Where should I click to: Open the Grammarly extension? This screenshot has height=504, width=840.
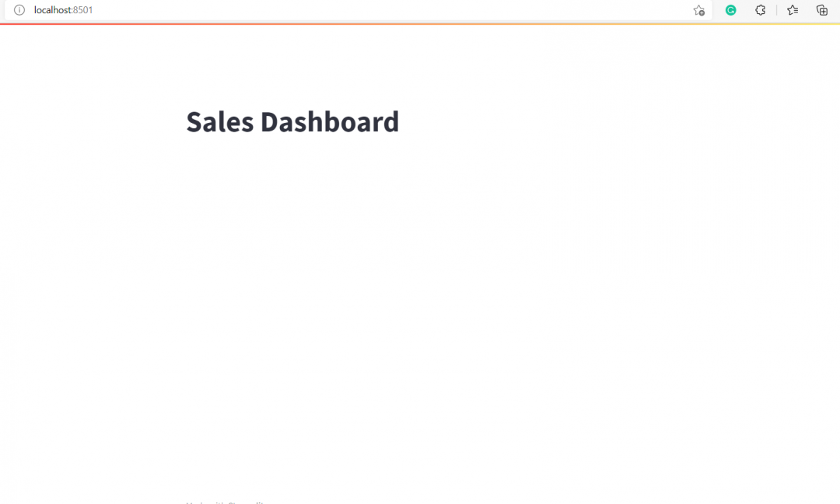(731, 10)
